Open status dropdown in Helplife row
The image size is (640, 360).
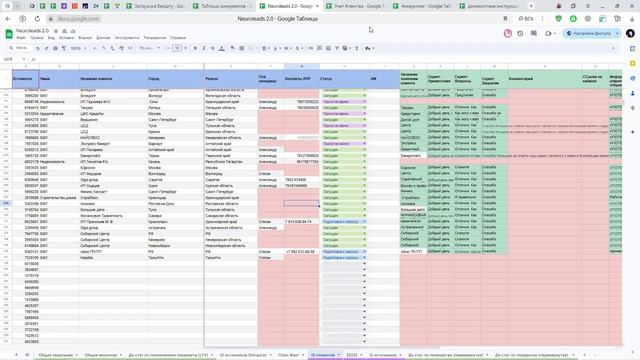pos(364,258)
